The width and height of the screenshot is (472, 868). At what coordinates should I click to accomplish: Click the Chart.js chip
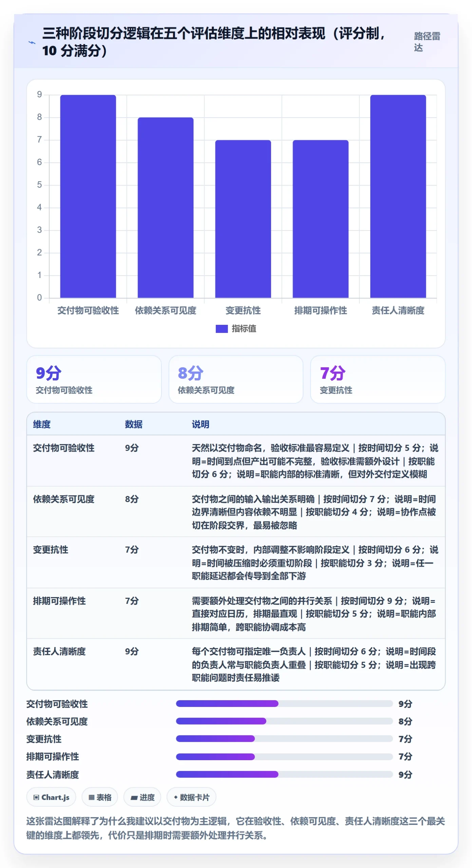coord(51,797)
